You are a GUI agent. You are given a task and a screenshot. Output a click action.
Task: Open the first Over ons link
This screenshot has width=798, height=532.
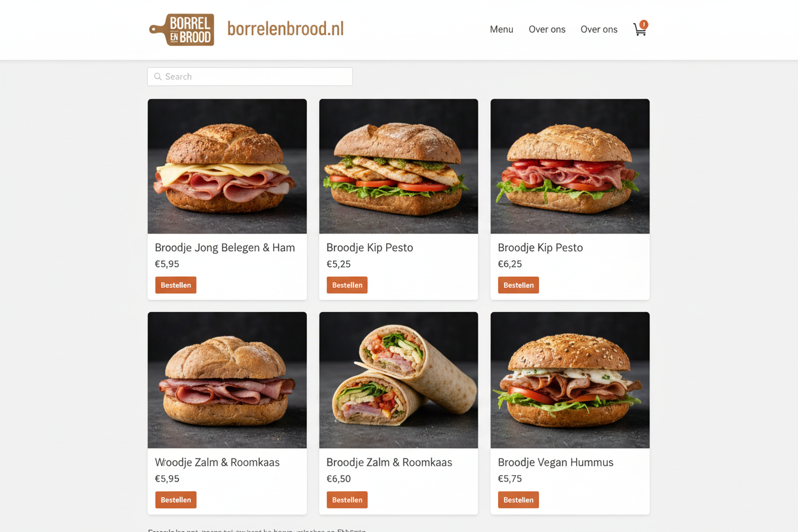pyautogui.click(x=547, y=29)
